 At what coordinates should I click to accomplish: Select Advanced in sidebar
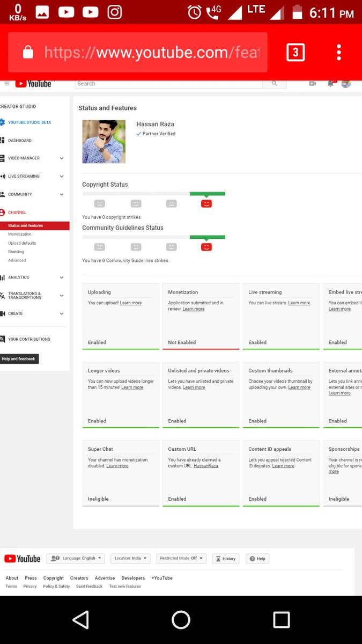click(17, 260)
